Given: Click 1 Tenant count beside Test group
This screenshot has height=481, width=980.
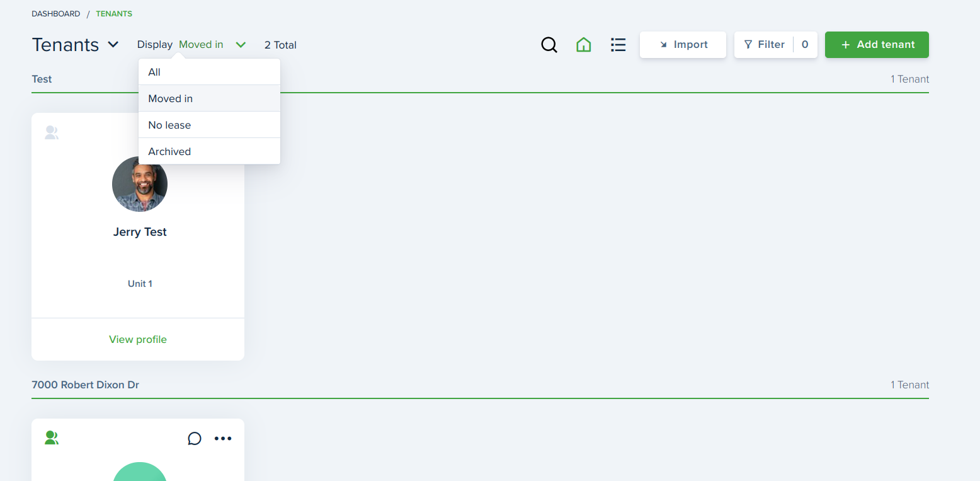Looking at the screenshot, I should pos(909,79).
